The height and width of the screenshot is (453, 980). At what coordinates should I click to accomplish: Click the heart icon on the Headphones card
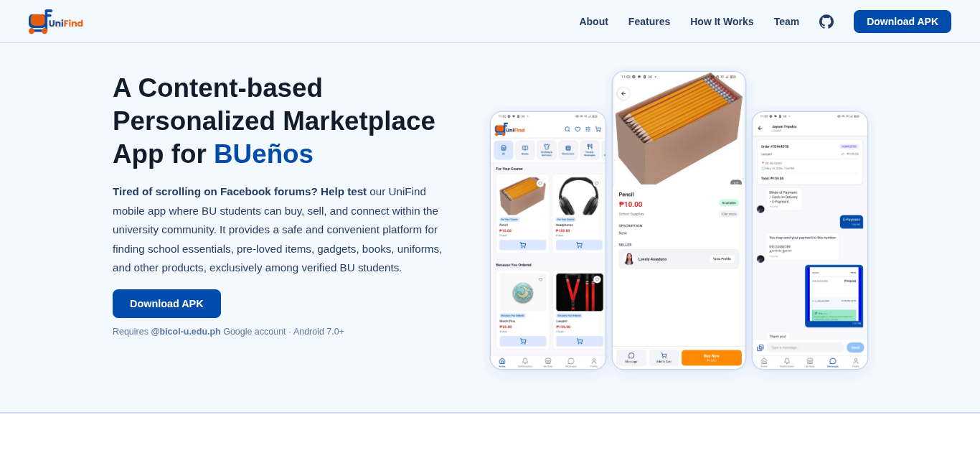[x=596, y=183]
